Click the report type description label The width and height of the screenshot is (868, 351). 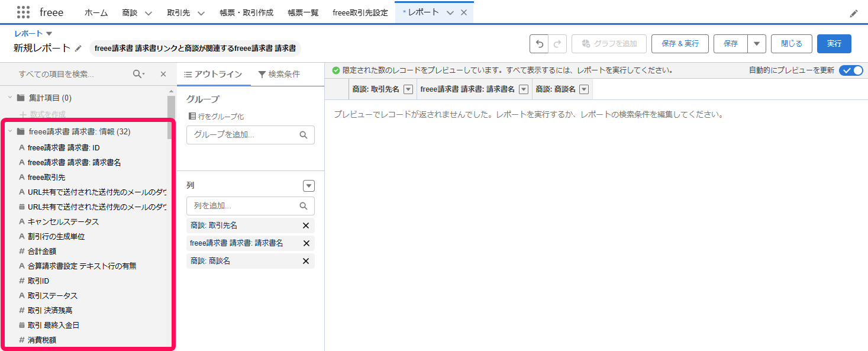pos(195,48)
